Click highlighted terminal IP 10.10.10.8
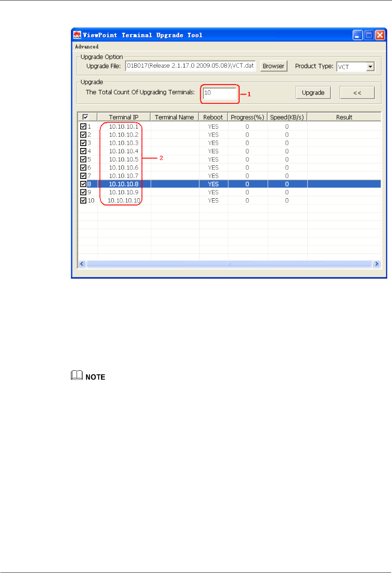This screenshot has height=573, width=392. click(124, 184)
